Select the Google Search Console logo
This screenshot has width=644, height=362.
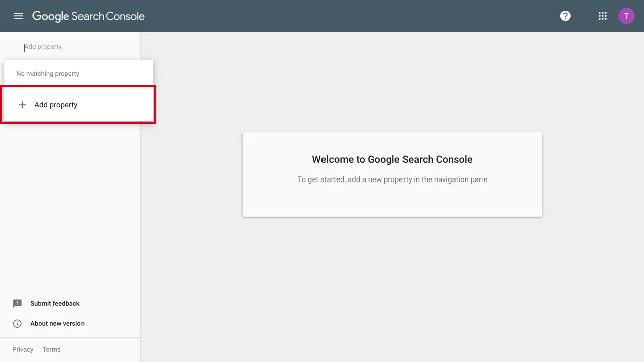click(89, 16)
